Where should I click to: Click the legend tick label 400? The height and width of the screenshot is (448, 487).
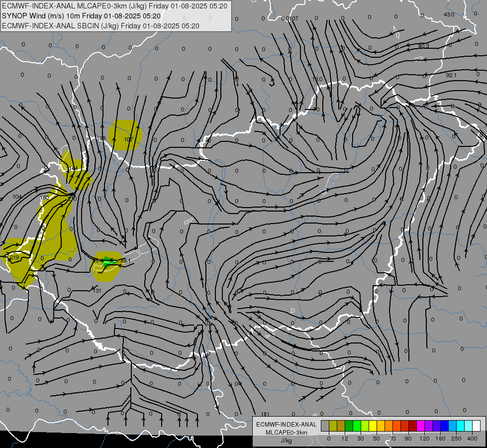point(472,439)
